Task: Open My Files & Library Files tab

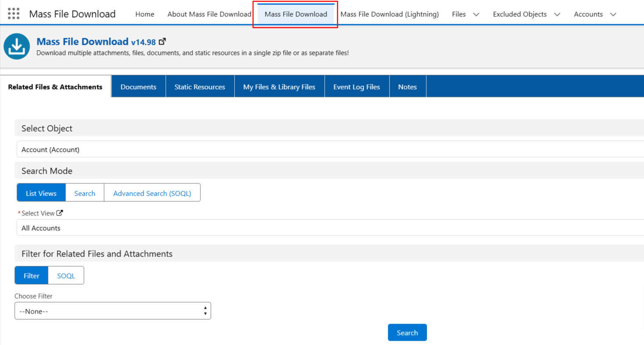Action: pos(279,87)
